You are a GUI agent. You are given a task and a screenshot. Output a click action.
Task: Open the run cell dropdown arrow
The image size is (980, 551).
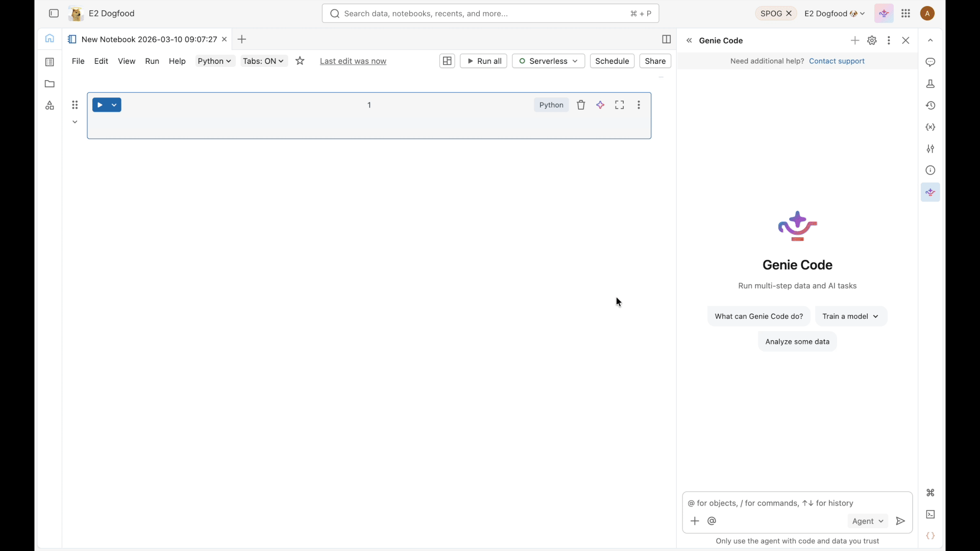click(114, 105)
